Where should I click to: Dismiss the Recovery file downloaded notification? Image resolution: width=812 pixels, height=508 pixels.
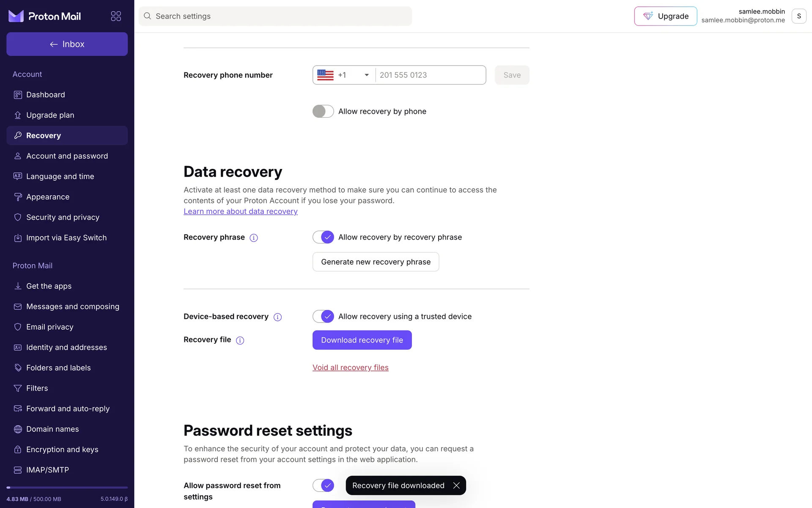click(456, 486)
